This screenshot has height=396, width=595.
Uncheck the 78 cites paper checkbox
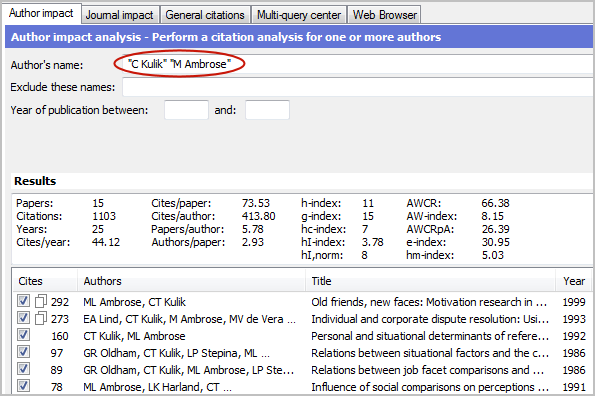(x=23, y=386)
